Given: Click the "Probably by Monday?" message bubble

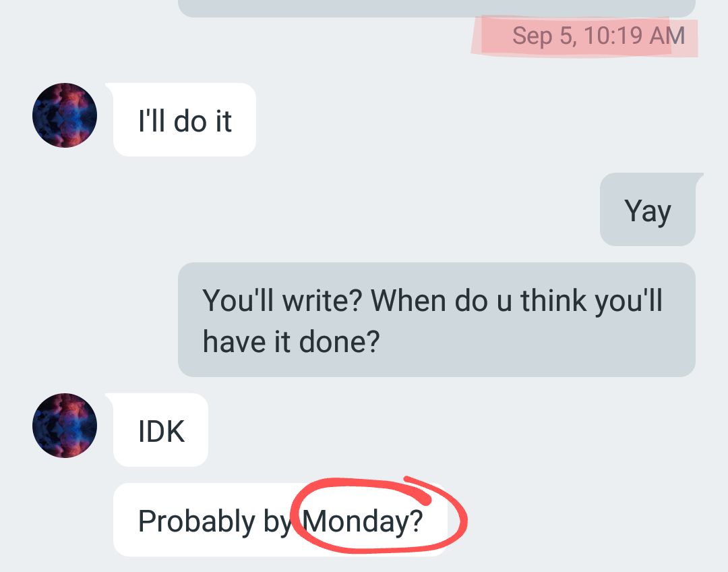Looking at the screenshot, I should click(280, 520).
